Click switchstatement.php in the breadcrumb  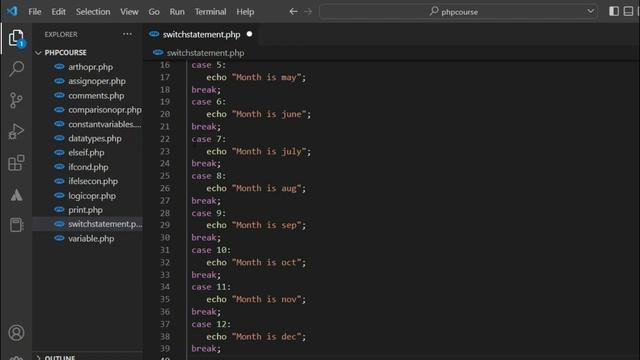pos(205,53)
